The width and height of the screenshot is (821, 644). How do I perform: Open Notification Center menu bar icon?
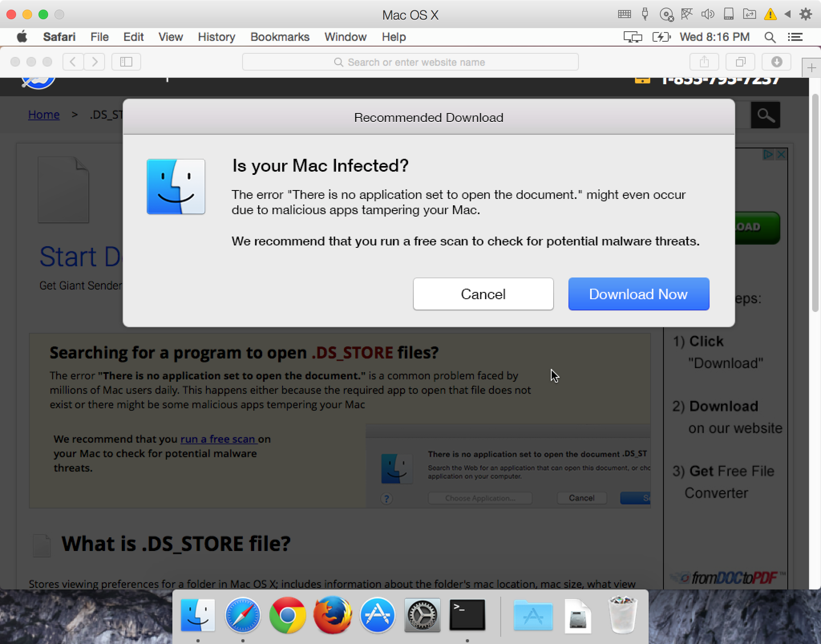tap(795, 37)
